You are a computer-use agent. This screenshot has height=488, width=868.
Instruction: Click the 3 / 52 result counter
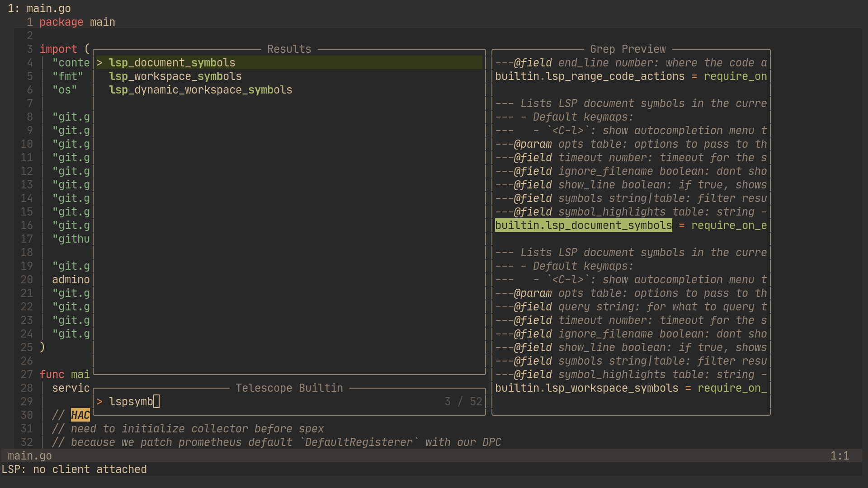click(x=463, y=401)
